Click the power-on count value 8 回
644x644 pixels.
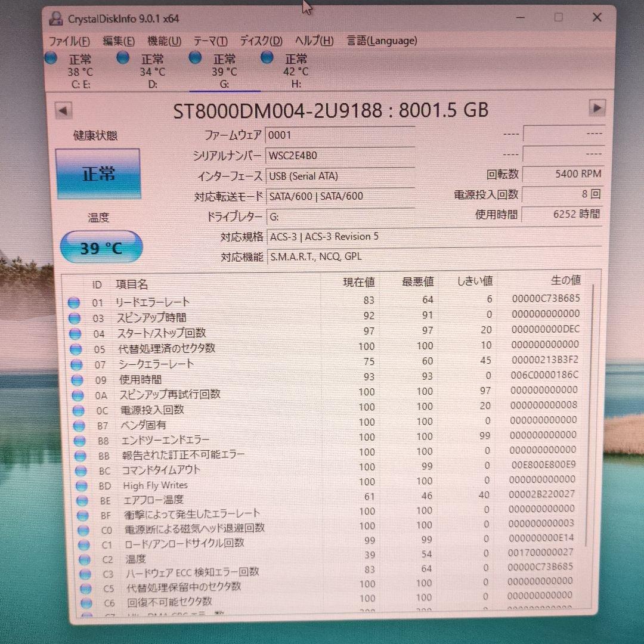(562, 194)
